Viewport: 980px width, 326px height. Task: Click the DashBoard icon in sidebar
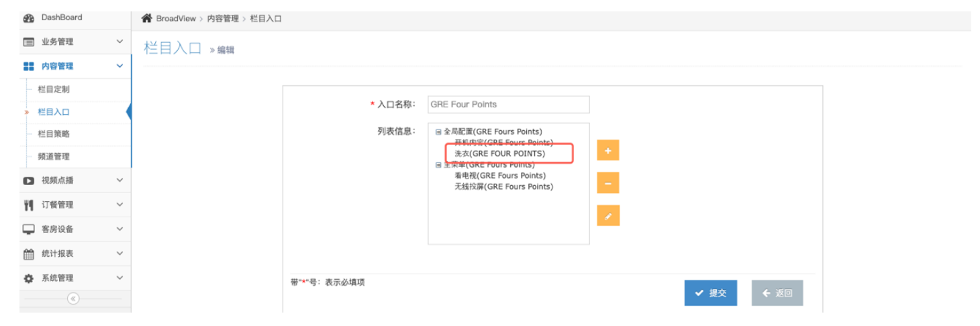tap(29, 17)
